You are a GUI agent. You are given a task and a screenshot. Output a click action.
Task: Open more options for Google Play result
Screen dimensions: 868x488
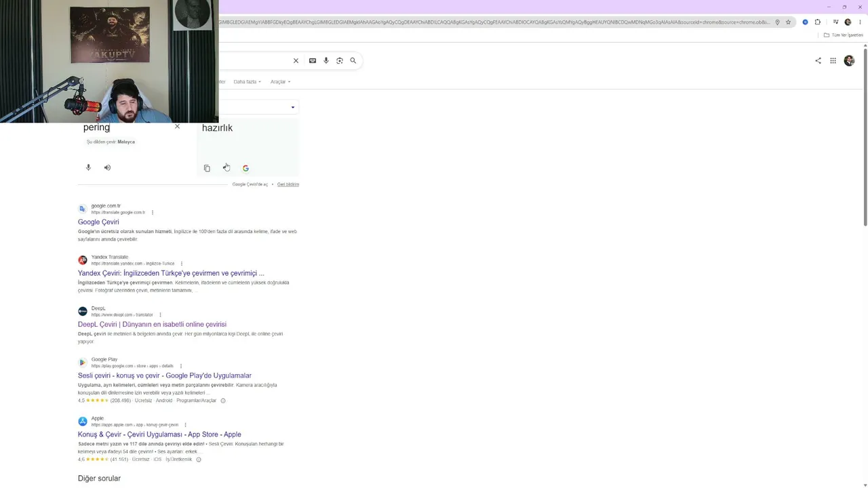180,366
